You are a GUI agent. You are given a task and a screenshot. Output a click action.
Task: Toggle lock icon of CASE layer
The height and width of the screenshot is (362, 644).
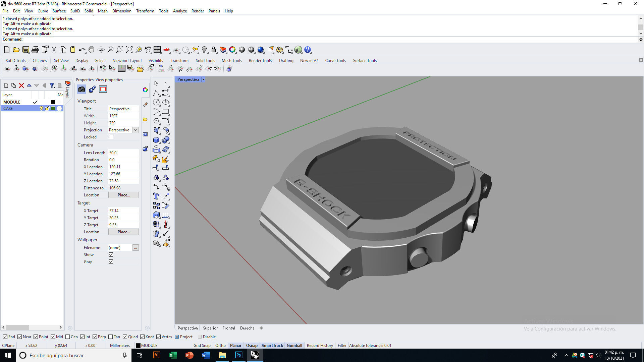click(47, 109)
